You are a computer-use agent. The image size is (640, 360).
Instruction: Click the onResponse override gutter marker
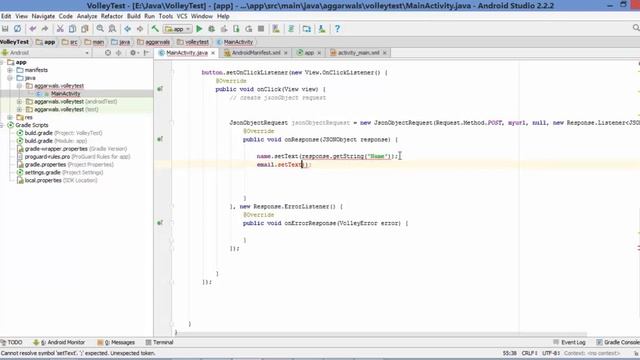160,139
